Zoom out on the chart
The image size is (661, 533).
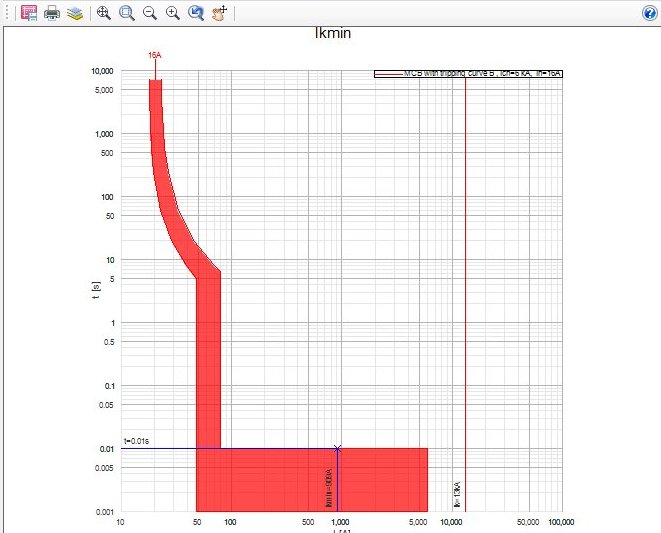point(150,13)
